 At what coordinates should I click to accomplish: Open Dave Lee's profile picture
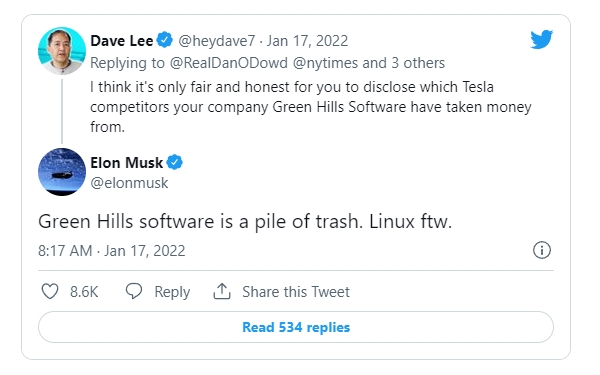(62, 51)
